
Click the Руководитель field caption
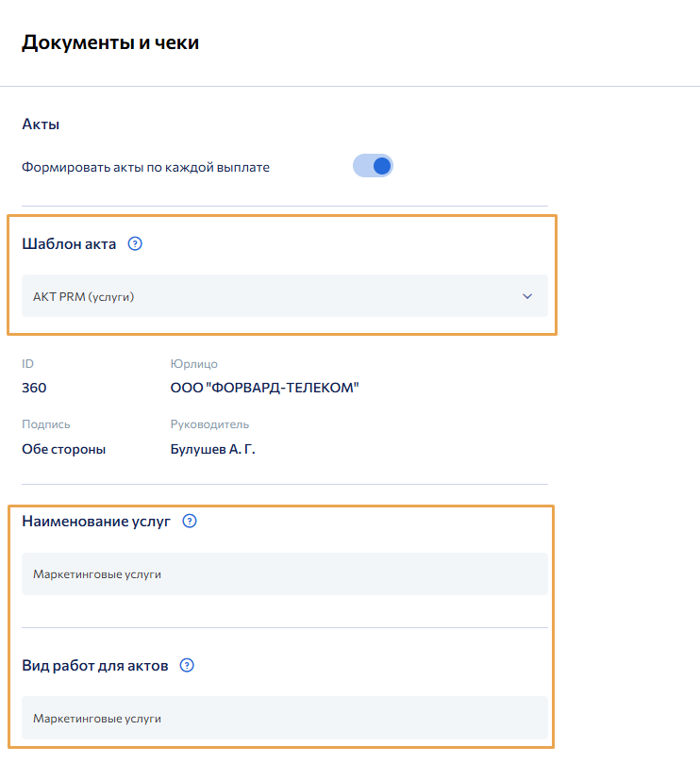pyautogui.click(x=209, y=424)
